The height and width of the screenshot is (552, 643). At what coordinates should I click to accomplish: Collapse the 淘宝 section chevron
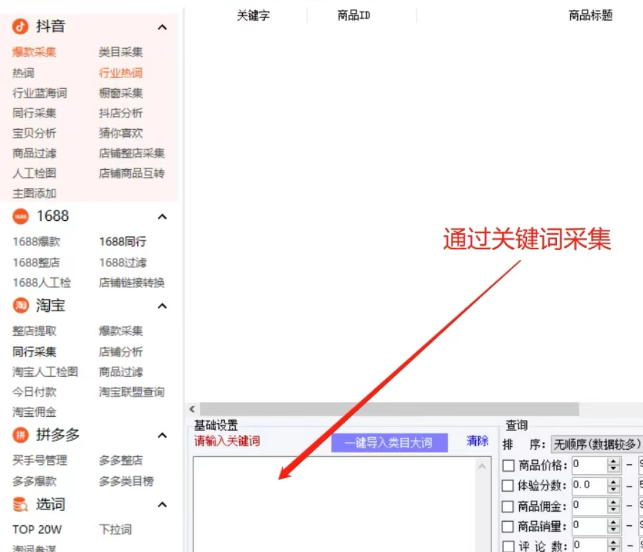(x=162, y=306)
